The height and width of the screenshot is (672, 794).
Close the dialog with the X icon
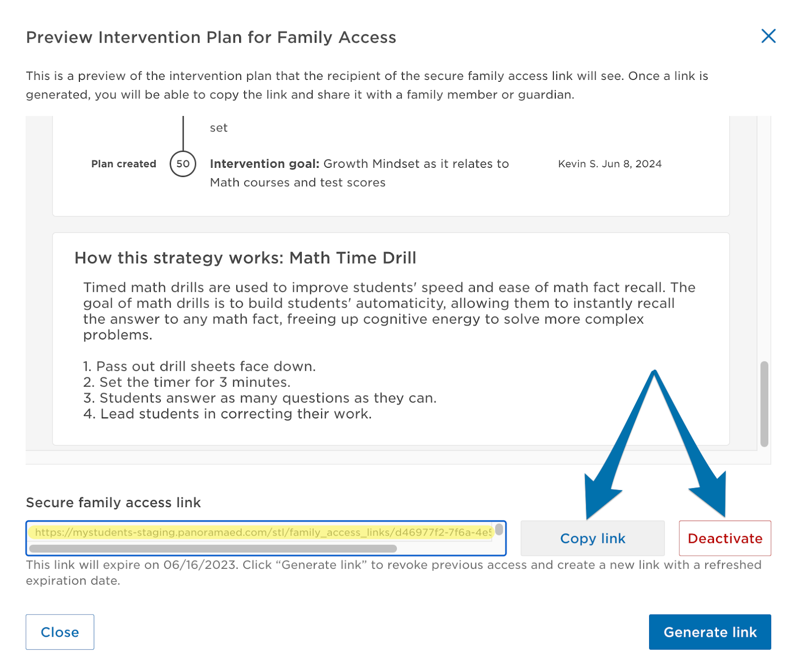tap(768, 36)
